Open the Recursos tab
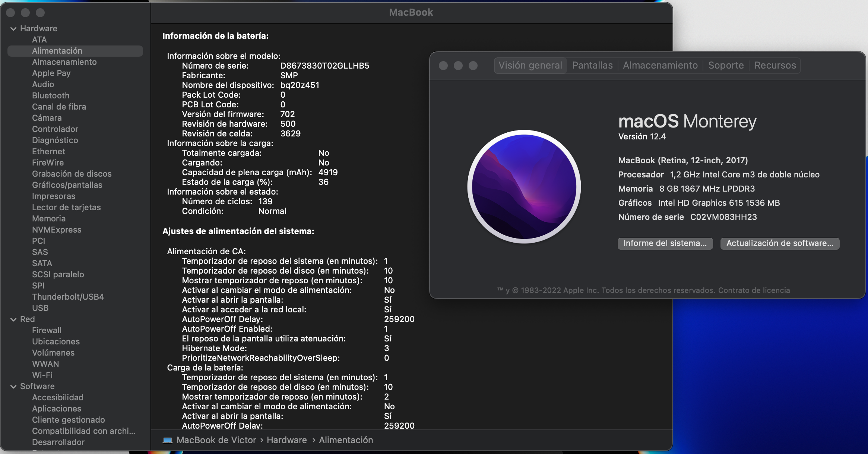 click(775, 65)
